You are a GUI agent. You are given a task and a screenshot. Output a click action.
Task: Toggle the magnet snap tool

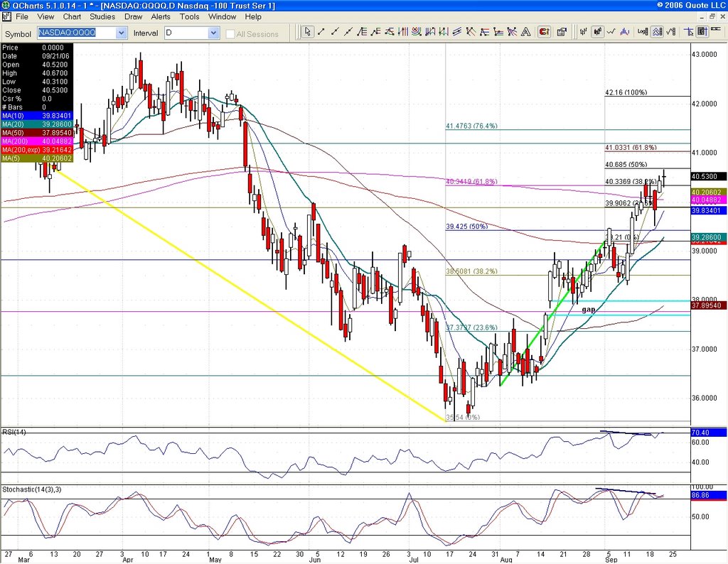(544, 32)
